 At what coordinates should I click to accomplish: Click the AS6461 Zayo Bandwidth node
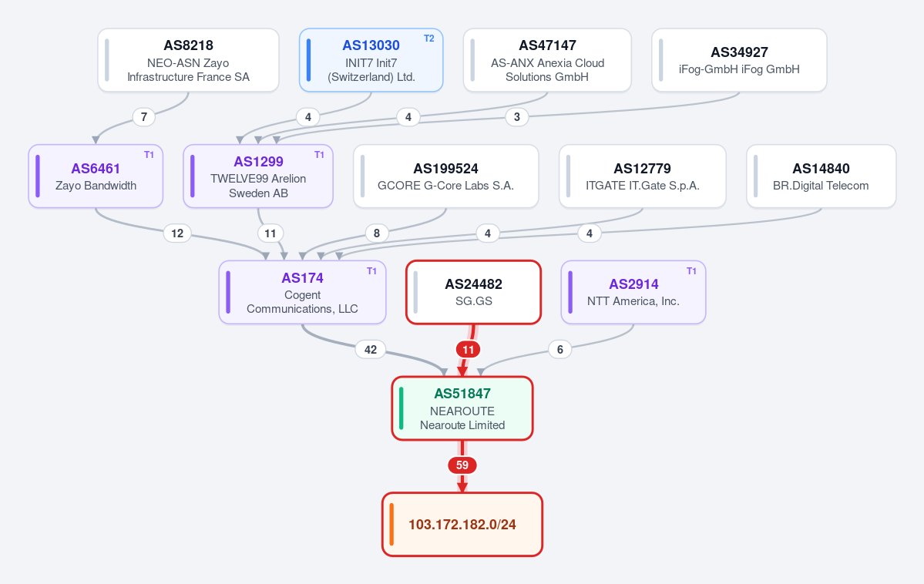[x=96, y=176]
